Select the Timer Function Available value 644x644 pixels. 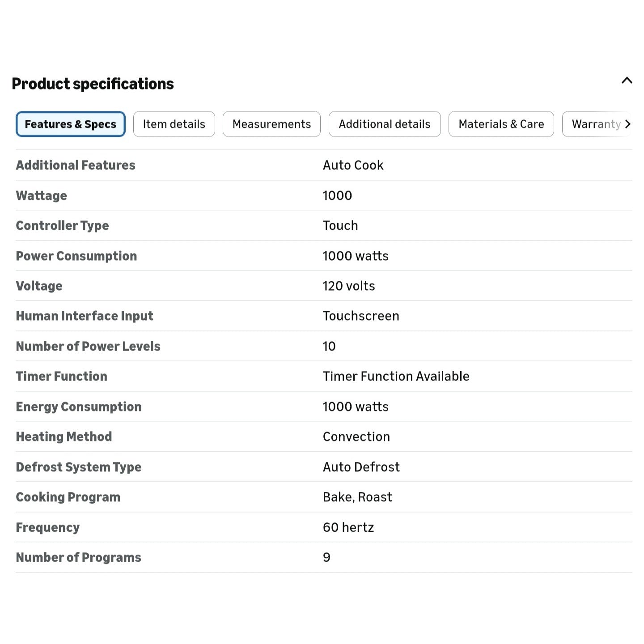[396, 376]
